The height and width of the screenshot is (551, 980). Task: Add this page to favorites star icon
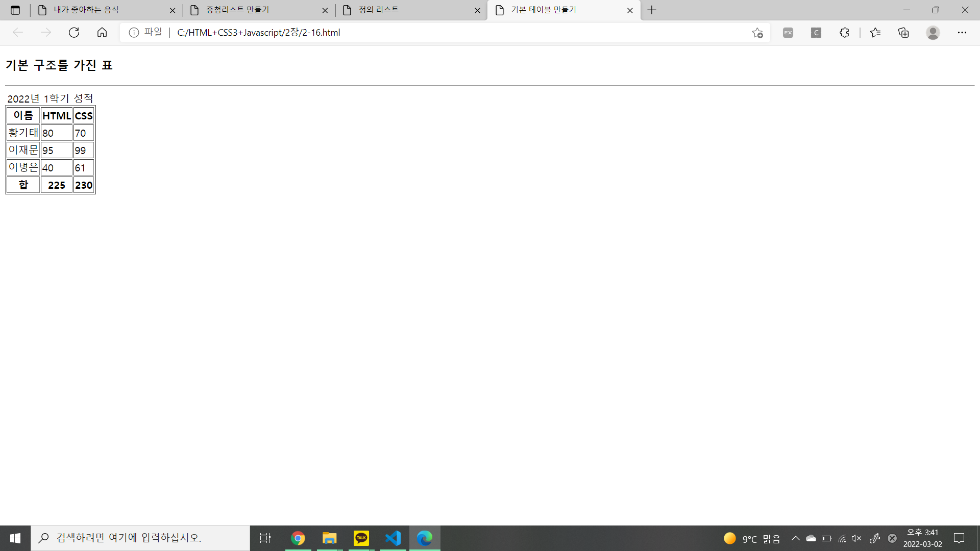[x=757, y=33]
